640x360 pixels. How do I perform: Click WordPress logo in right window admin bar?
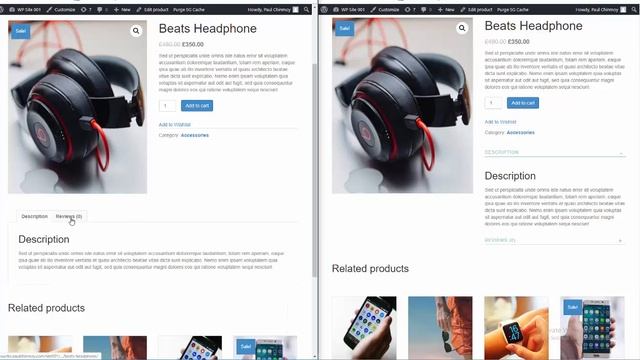324,9
